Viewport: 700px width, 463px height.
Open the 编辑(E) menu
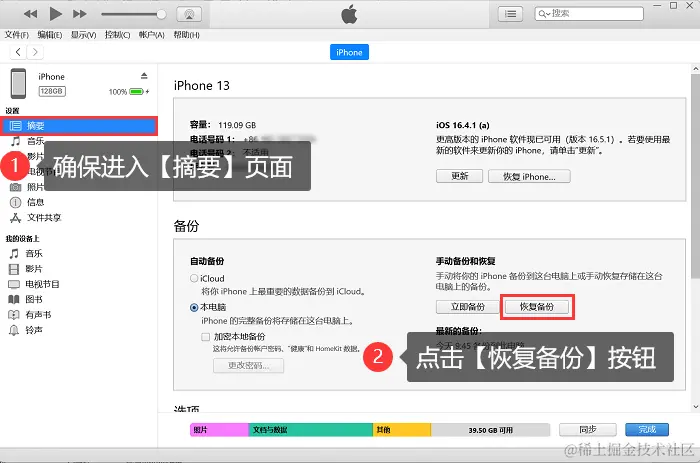coord(50,35)
